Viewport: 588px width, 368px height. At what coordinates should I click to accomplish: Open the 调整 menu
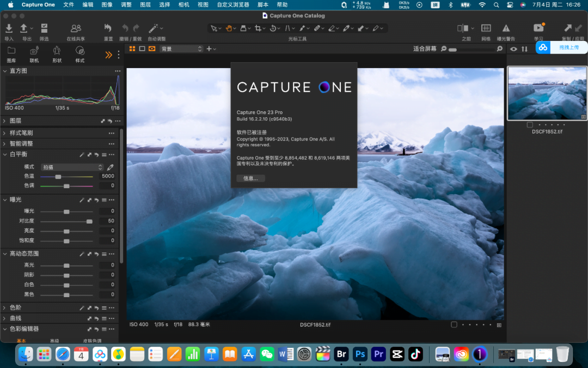pos(126,4)
